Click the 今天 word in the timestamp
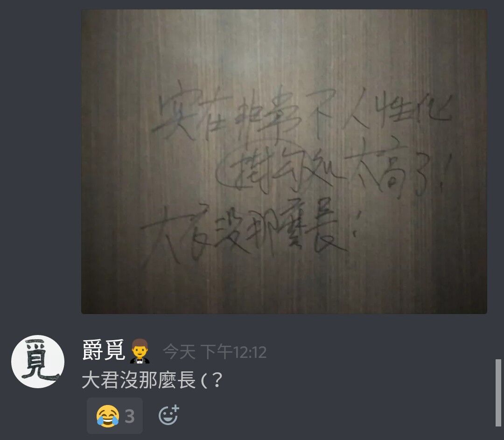This screenshot has width=504, height=440. pyautogui.click(x=179, y=352)
